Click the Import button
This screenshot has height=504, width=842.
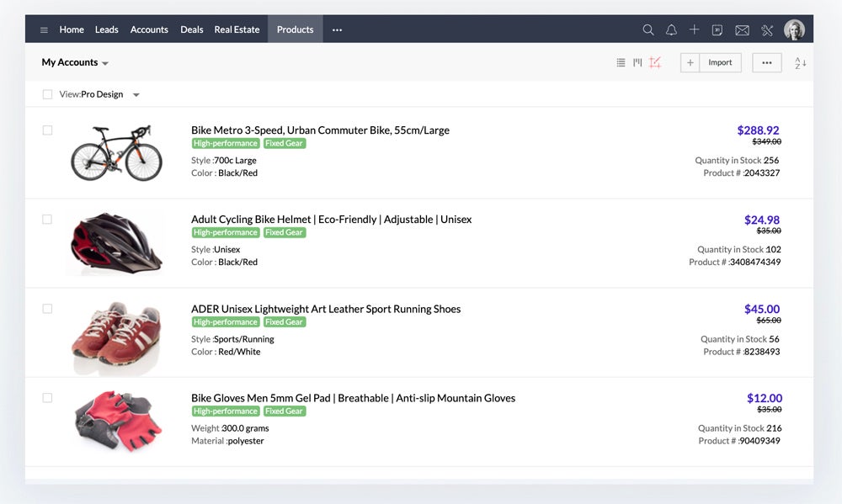(x=720, y=63)
